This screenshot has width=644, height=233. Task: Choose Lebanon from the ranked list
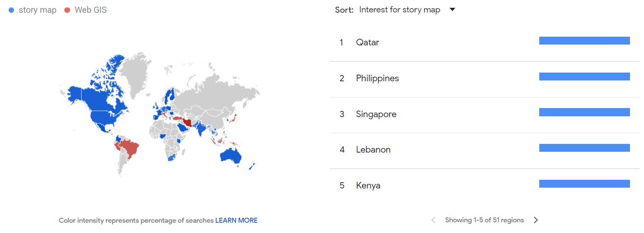[x=373, y=150]
